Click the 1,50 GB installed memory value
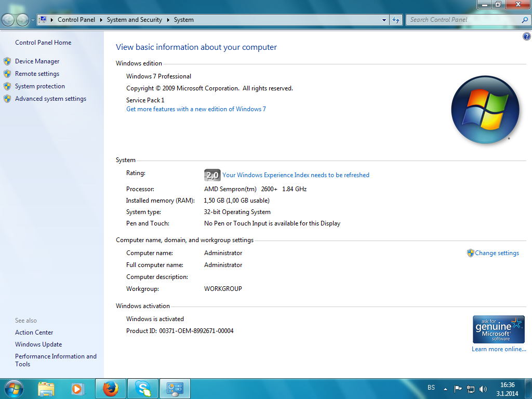The width and height of the screenshot is (532, 399). 236,201
